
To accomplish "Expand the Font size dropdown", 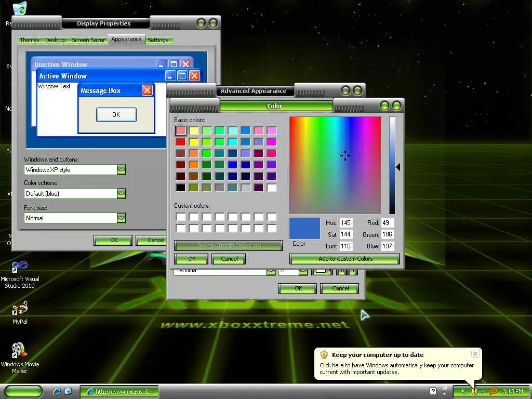I will [x=121, y=218].
